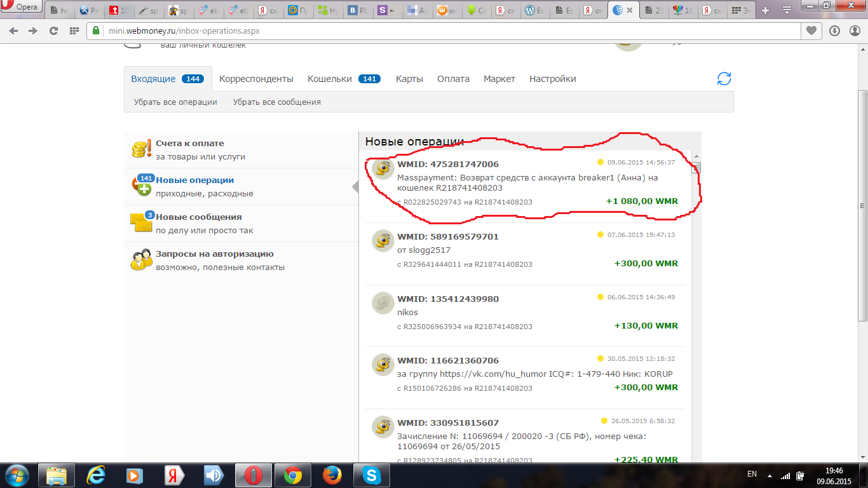Click the Убрать все сообщения link
This screenshot has height=488, width=868.
(x=276, y=102)
